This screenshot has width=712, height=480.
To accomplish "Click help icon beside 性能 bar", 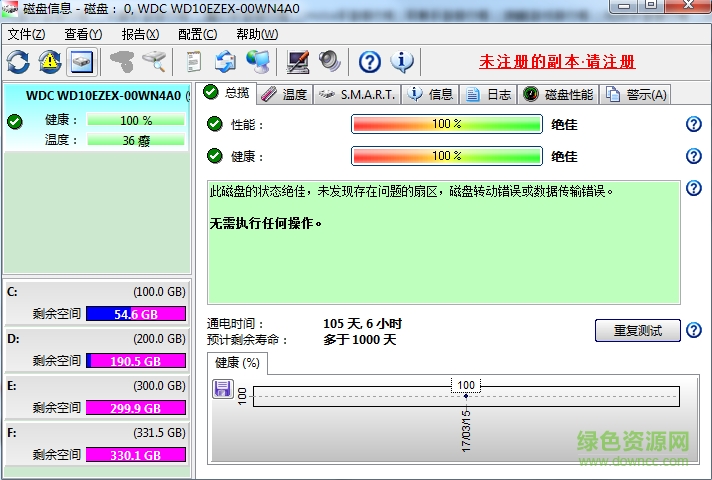I will point(694,125).
